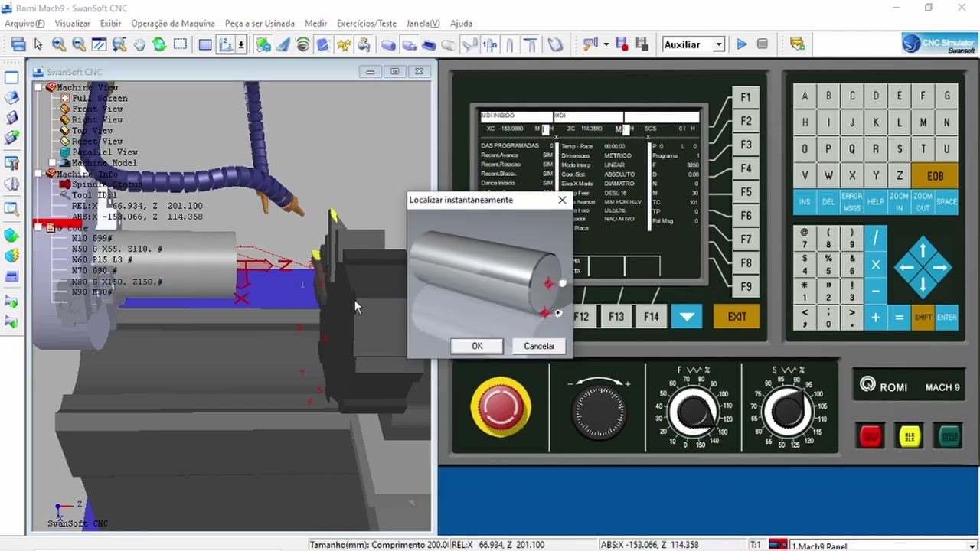Click the spindle override S% knob
980x551 pixels.
tap(788, 412)
